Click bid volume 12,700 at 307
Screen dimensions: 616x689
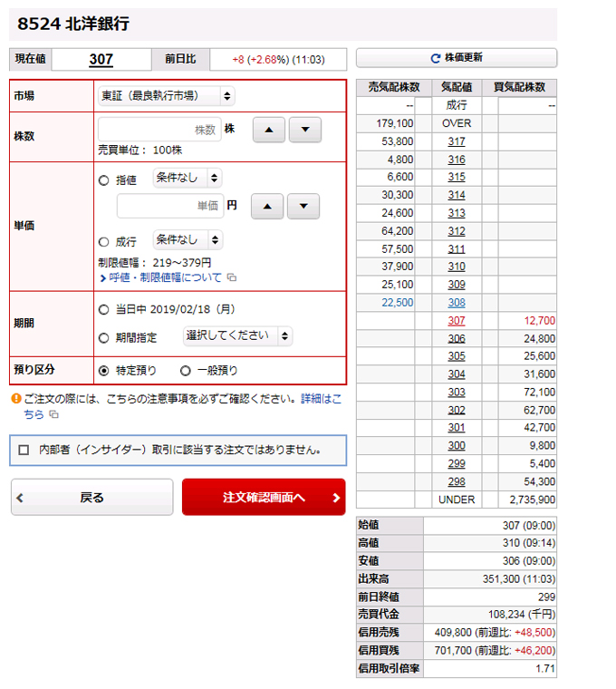pos(540,321)
